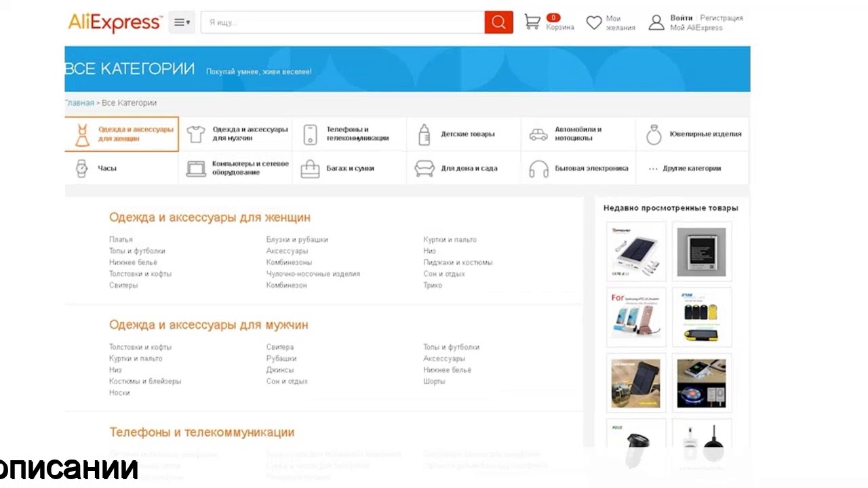Viewport: 868px width, 488px height.
Task: Click the ring jewelry category icon
Action: (654, 134)
